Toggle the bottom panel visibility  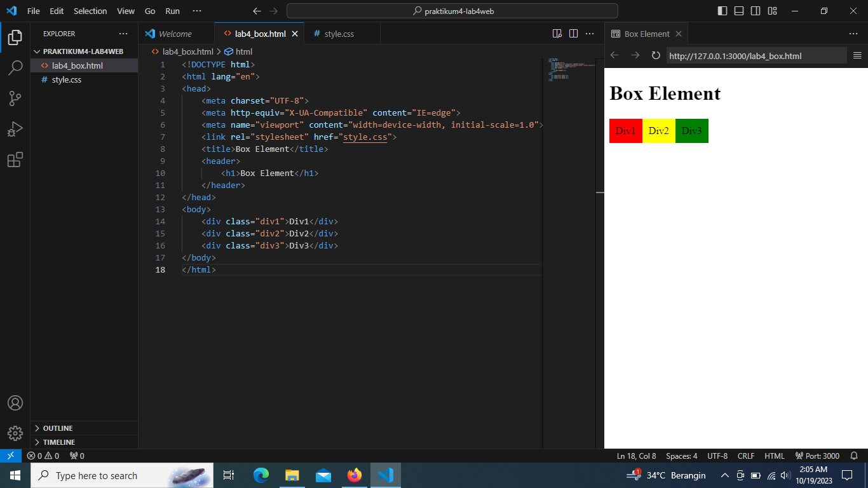click(x=738, y=11)
